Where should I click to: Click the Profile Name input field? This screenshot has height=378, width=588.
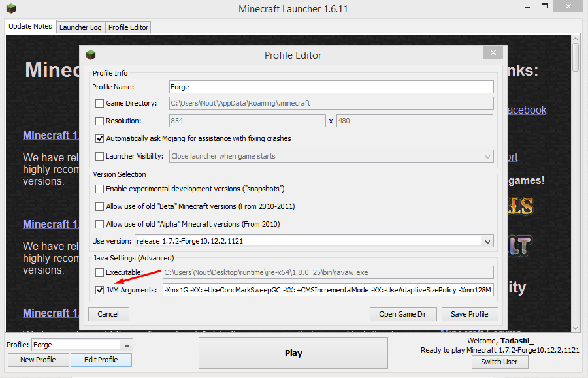[331, 87]
